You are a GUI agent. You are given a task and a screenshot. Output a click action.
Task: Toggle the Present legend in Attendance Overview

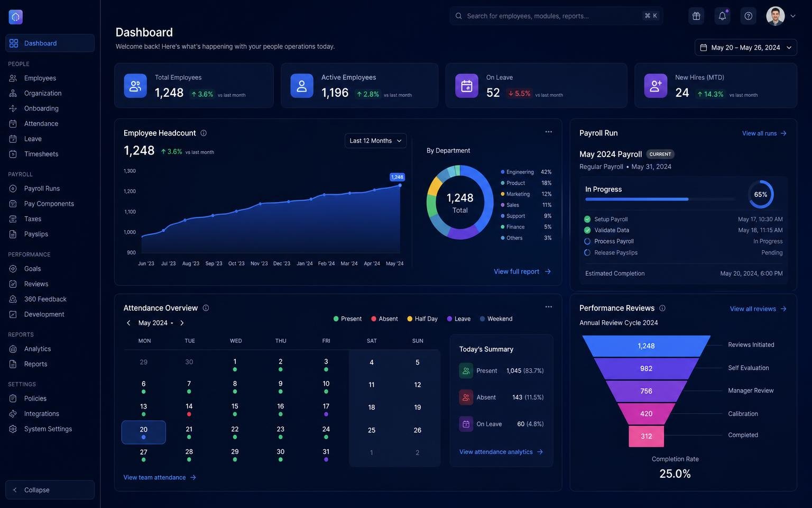click(x=347, y=319)
